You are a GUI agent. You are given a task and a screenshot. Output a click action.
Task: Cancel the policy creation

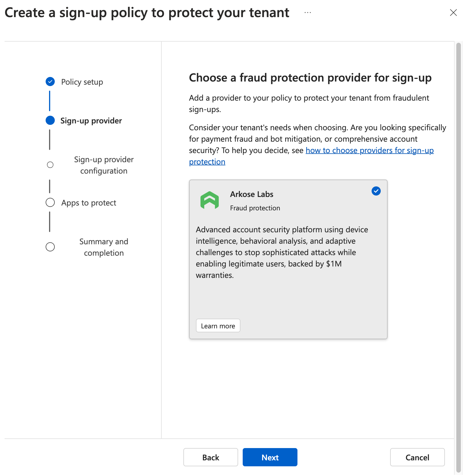tap(417, 457)
